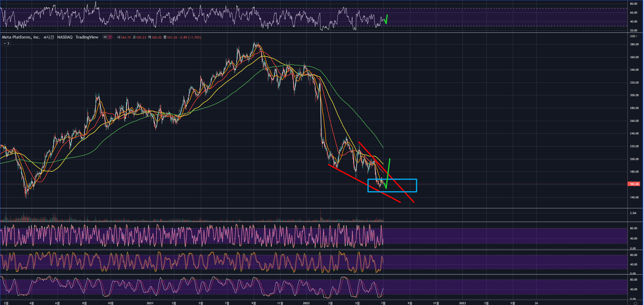Select the green arrow drawing near price 180

(388, 168)
